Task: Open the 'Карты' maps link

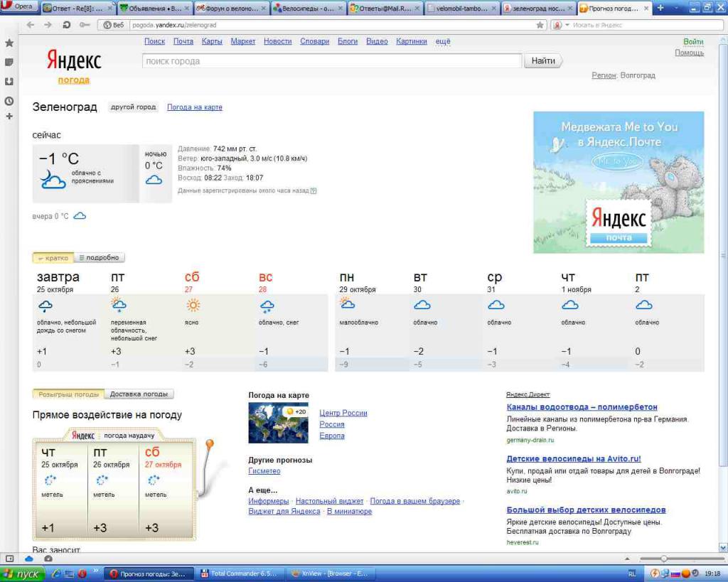Action: (212, 41)
